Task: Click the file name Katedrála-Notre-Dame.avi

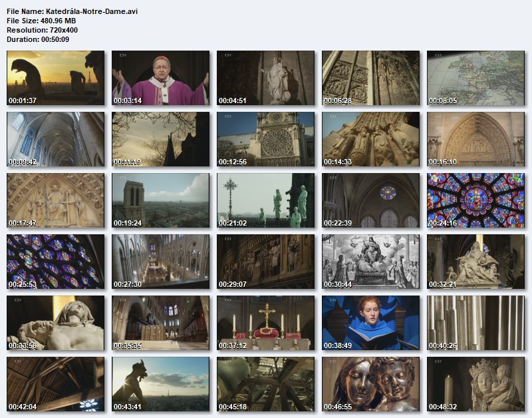Action: 92,11
